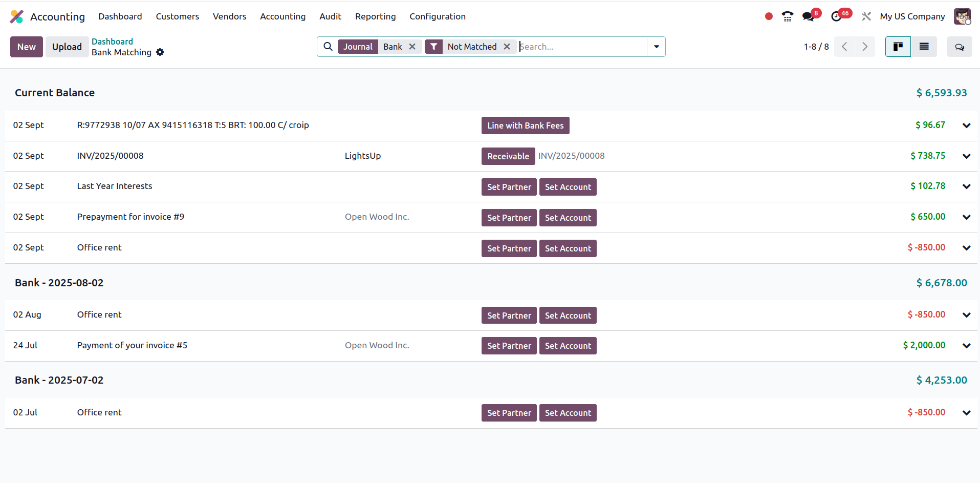Open the chatter panel icon
980x483 pixels.
pos(959,47)
